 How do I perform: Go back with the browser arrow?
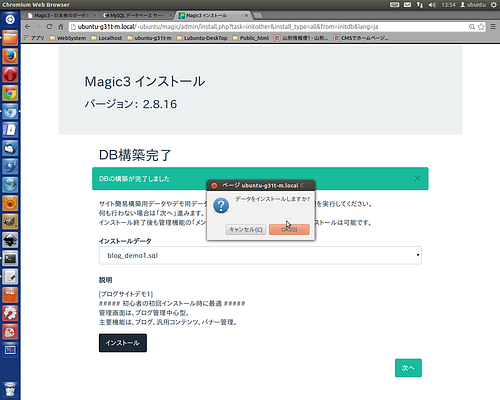click(x=28, y=27)
